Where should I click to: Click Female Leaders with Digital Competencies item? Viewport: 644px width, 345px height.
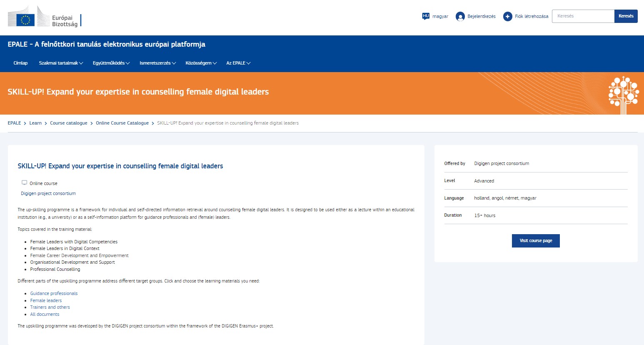coord(74,242)
